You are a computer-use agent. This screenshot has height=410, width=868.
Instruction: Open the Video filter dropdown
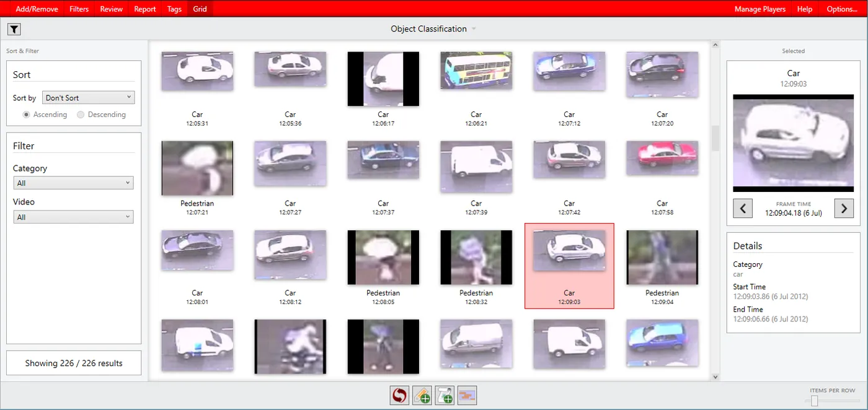tap(73, 217)
